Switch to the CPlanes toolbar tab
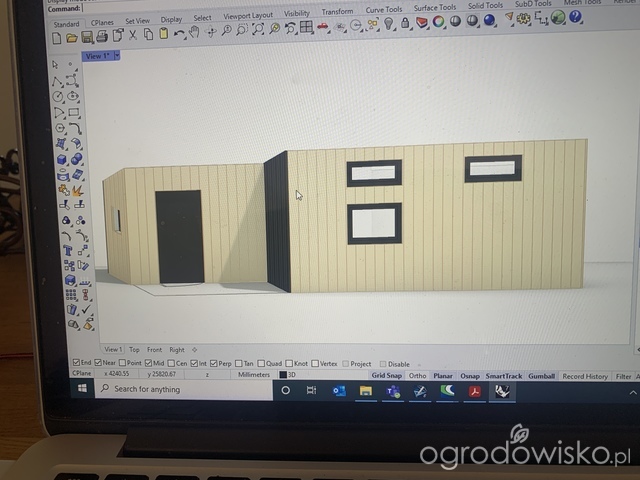640x480 pixels. pyautogui.click(x=102, y=22)
